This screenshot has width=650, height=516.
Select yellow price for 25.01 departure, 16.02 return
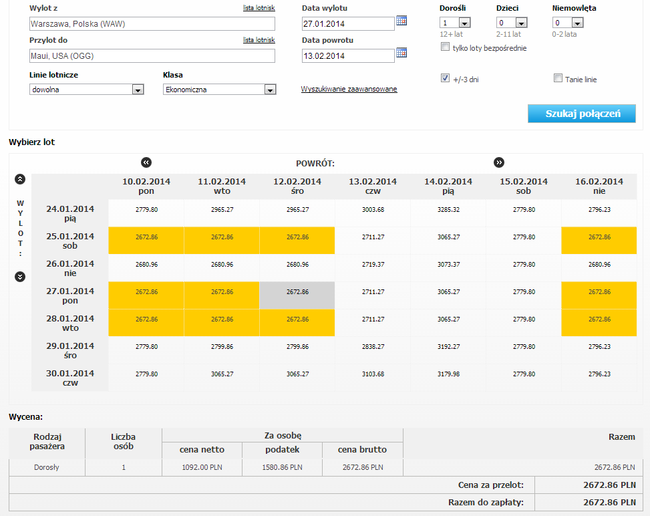click(x=599, y=240)
